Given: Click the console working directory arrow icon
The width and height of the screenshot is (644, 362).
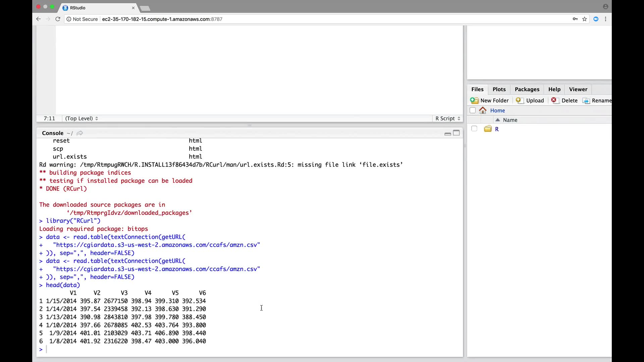Looking at the screenshot, I should click(x=79, y=133).
